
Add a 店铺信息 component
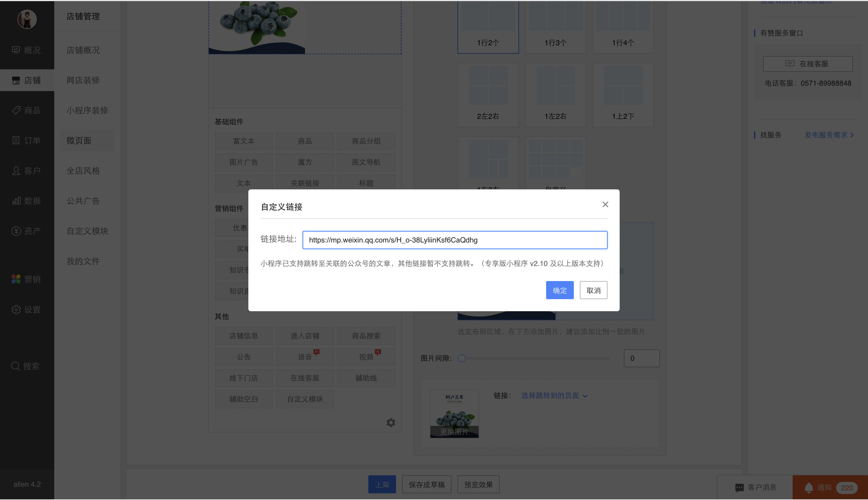(x=244, y=336)
